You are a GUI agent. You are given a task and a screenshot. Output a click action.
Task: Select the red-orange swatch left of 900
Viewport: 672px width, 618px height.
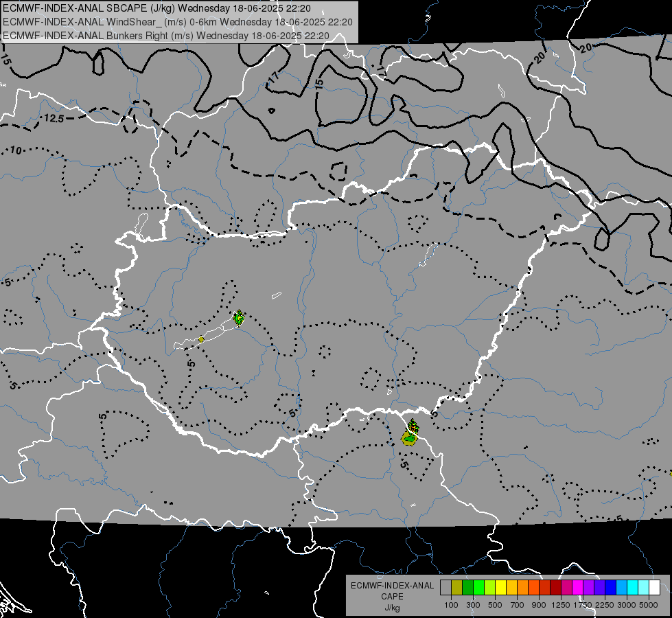point(533,588)
